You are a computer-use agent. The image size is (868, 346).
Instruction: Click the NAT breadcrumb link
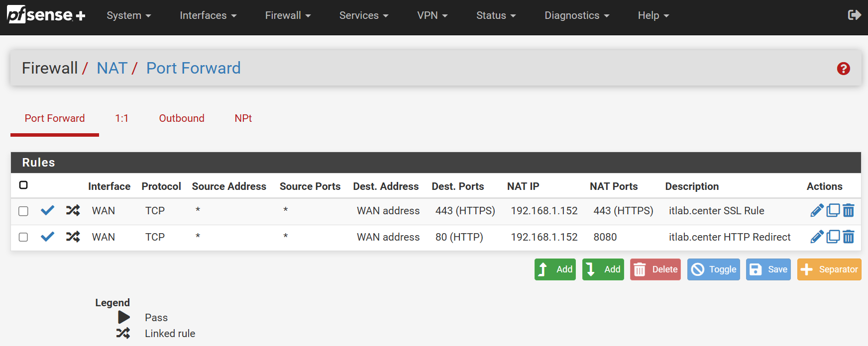112,68
